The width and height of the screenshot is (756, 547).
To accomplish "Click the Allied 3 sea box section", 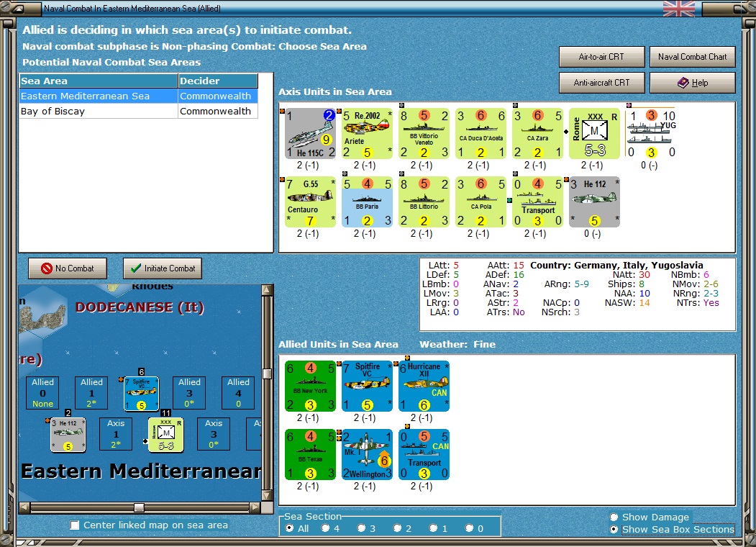I will coord(189,393).
